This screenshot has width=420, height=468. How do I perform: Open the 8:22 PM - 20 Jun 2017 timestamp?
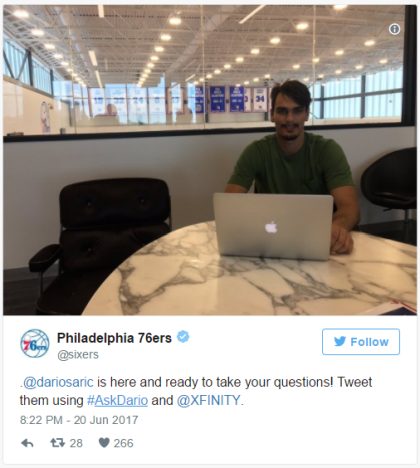(x=79, y=420)
